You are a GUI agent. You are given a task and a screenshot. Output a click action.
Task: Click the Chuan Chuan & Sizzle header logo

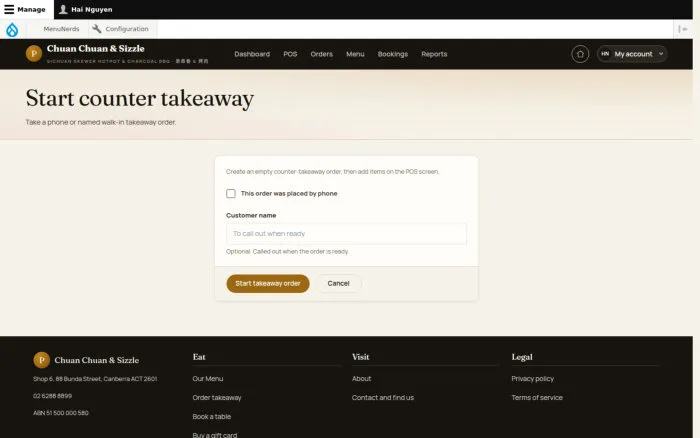point(117,54)
